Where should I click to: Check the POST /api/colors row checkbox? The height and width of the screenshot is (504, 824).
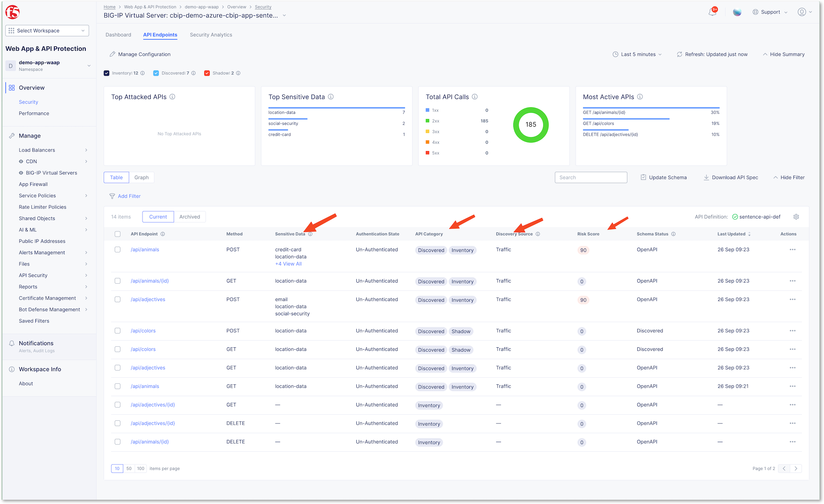[x=117, y=330]
